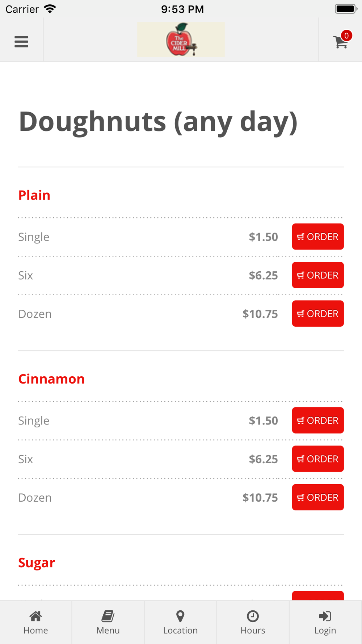
Task: Order a Plain Single doughnut
Action: coord(318,237)
